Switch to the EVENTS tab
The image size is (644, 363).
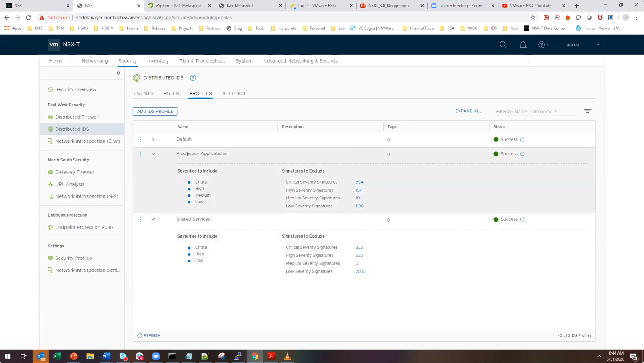[144, 93]
